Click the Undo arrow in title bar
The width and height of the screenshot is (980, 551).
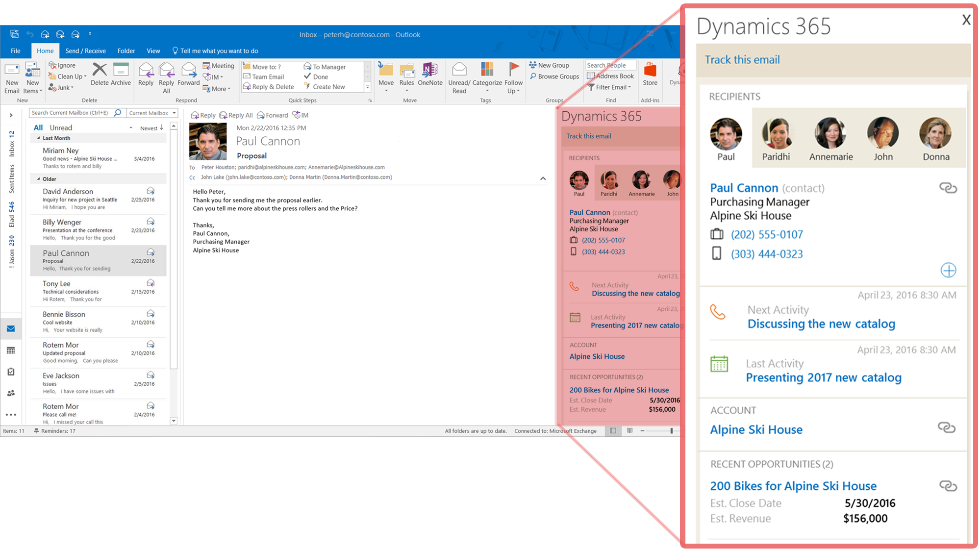(x=30, y=34)
